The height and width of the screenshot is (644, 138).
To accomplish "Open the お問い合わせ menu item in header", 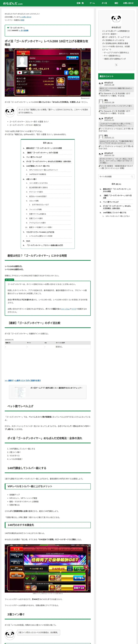I will (x=128, y=3).
